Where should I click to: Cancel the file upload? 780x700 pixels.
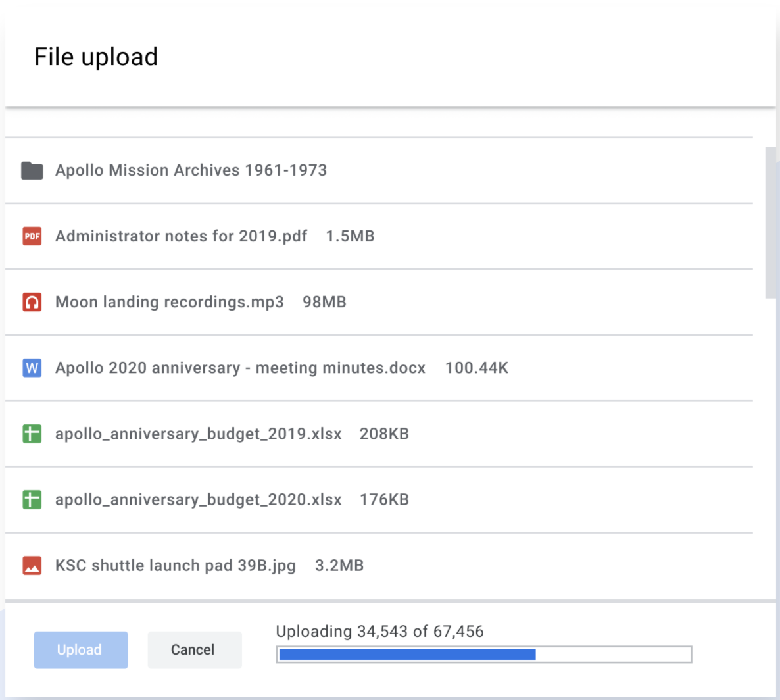[194, 650]
